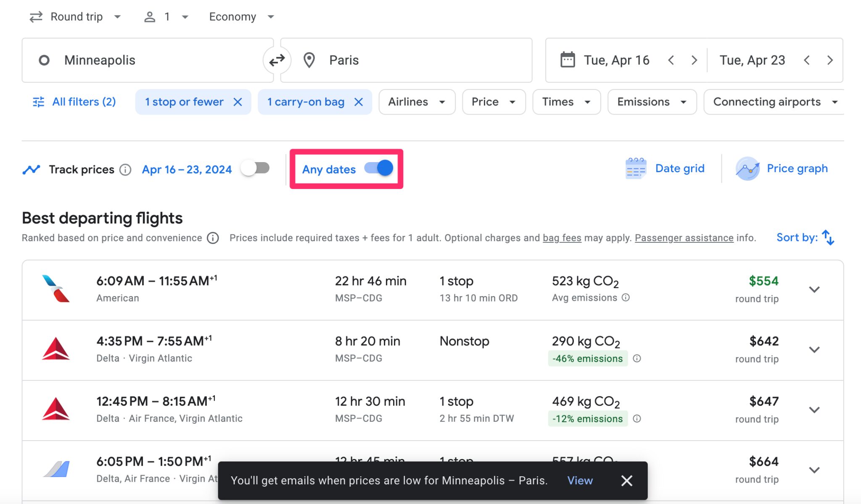Click the info icon next to Track prices
861x504 pixels.
coord(125,170)
